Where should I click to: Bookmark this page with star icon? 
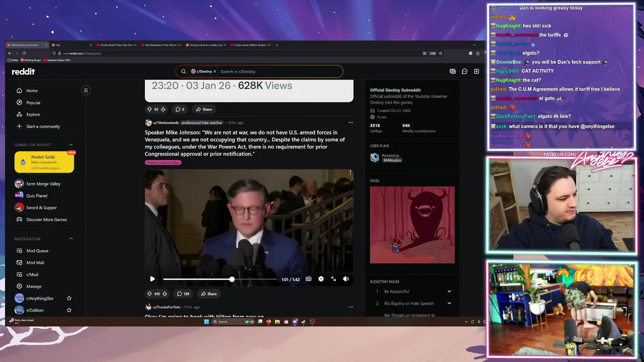click(441, 53)
